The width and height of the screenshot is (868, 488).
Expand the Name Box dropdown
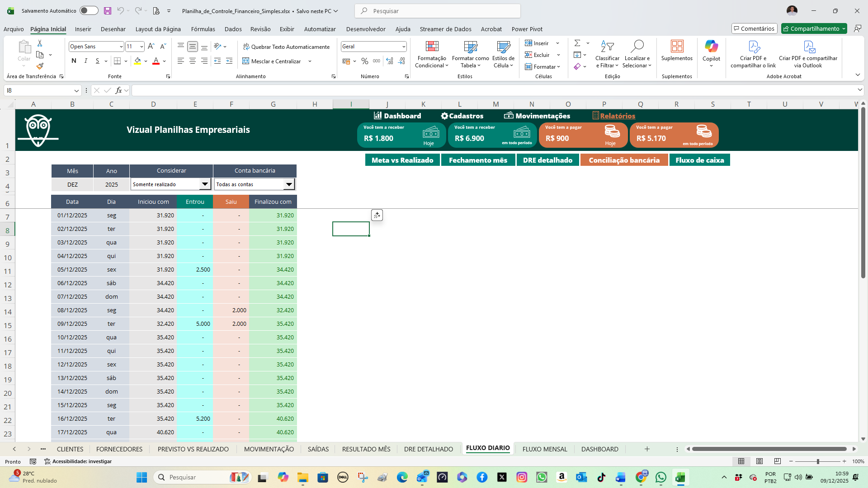pos(76,90)
